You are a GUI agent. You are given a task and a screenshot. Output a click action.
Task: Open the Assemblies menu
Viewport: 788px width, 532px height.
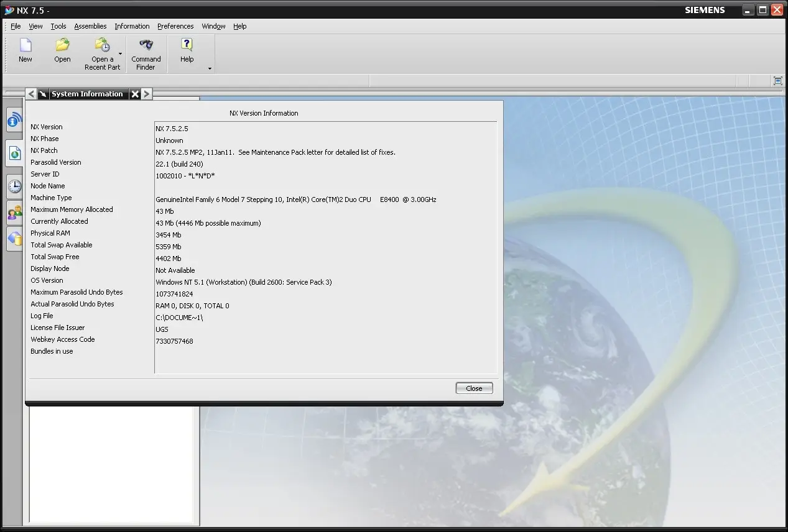tap(90, 26)
